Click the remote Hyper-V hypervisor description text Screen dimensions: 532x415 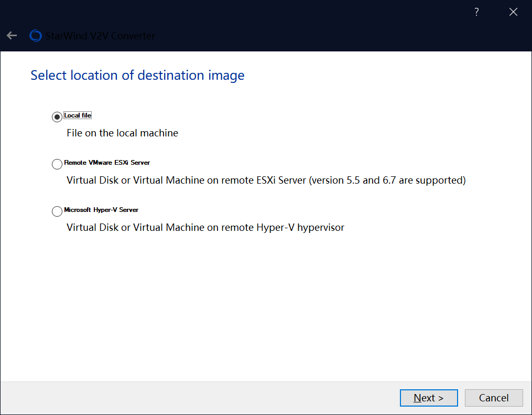tap(205, 228)
